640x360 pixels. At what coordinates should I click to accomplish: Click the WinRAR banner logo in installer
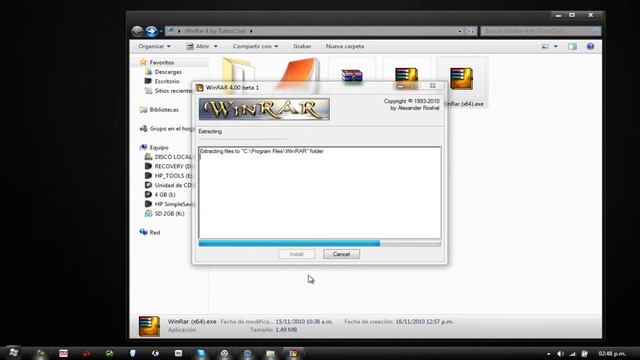[x=264, y=109]
